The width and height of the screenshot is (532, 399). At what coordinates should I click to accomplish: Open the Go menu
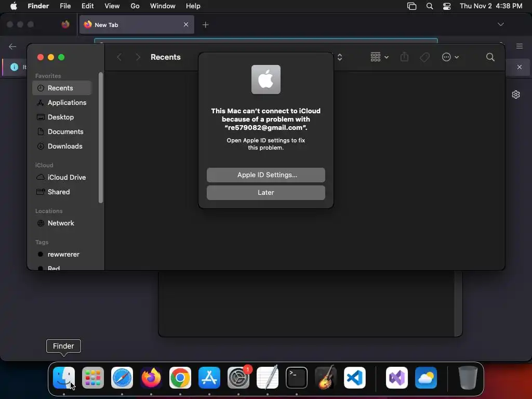coord(135,6)
